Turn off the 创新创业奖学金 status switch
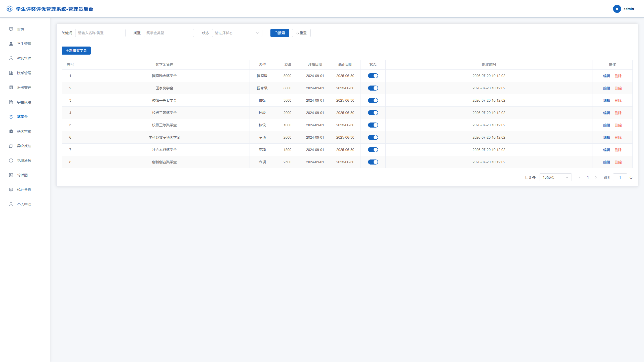 coord(373,162)
